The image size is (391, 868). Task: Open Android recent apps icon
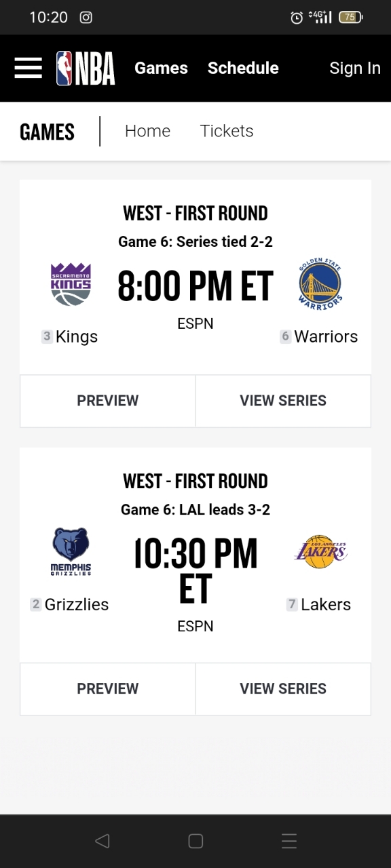coord(289,841)
